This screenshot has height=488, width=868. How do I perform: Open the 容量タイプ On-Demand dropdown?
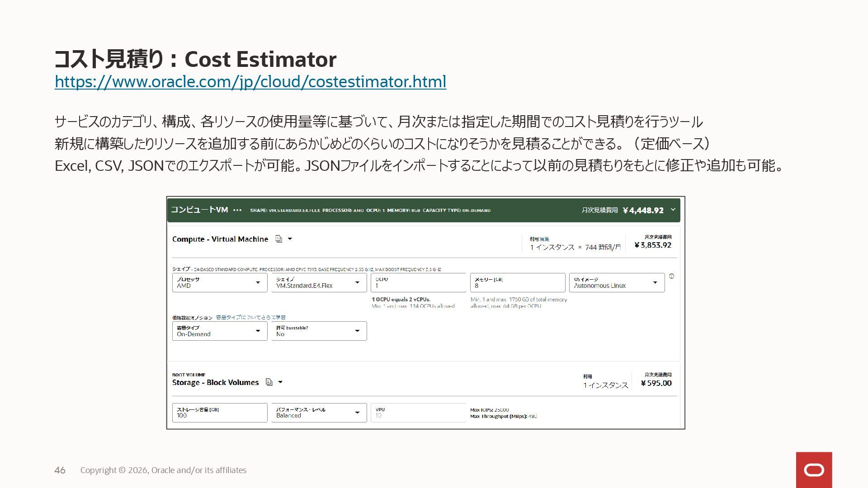[220, 331]
